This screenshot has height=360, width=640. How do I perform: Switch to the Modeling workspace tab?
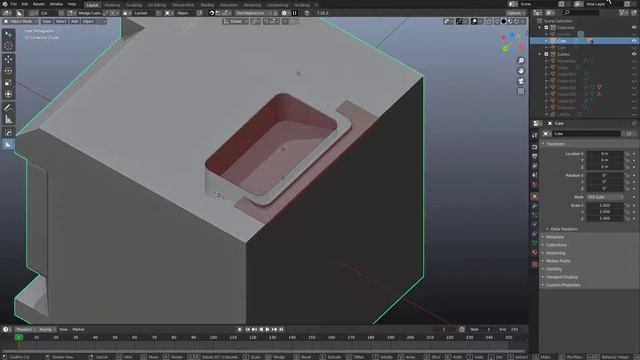pyautogui.click(x=112, y=5)
